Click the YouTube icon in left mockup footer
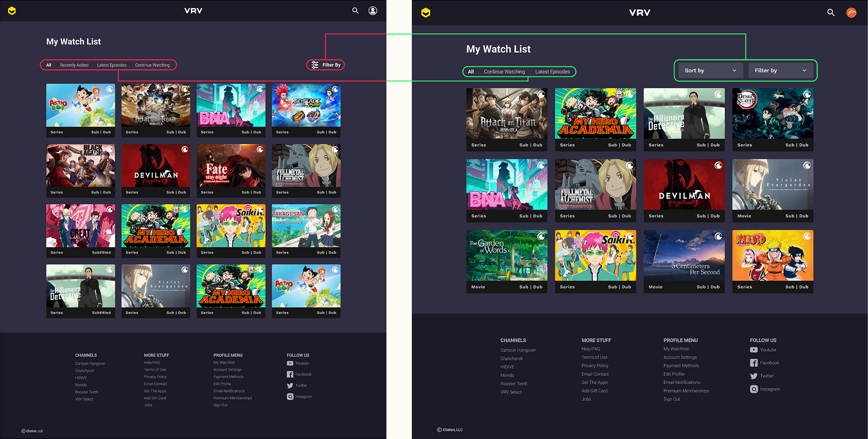This screenshot has height=439, width=868. 290,363
